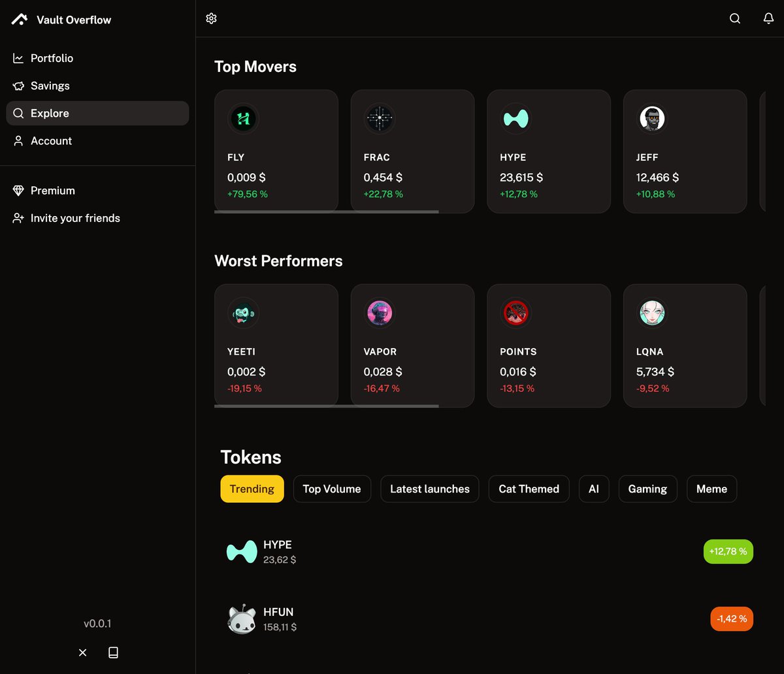
Task: Click the Worst Performers horizontal scrollbar
Action: click(x=327, y=406)
